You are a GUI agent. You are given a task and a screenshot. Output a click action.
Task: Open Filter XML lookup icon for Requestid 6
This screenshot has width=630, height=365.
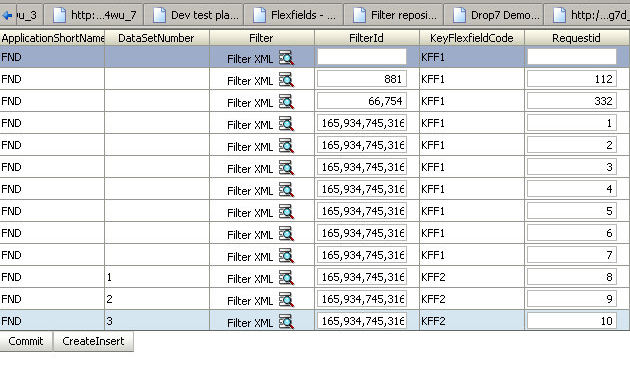click(286, 234)
